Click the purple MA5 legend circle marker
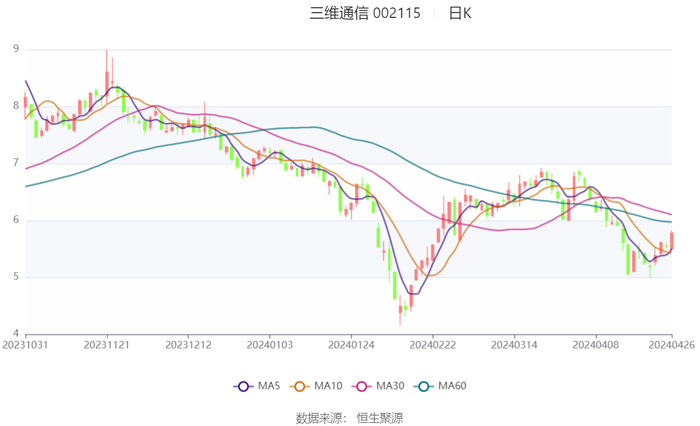Viewport: 700px width, 426px height. click(x=243, y=386)
